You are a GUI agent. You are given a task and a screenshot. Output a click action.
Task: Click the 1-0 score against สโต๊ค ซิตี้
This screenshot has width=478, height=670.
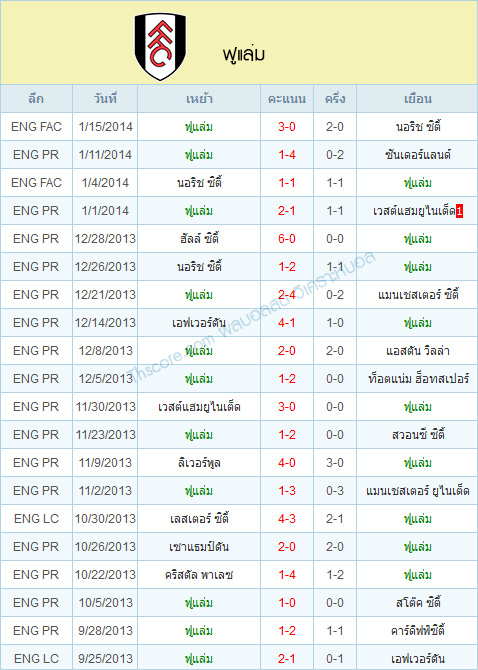point(287,603)
